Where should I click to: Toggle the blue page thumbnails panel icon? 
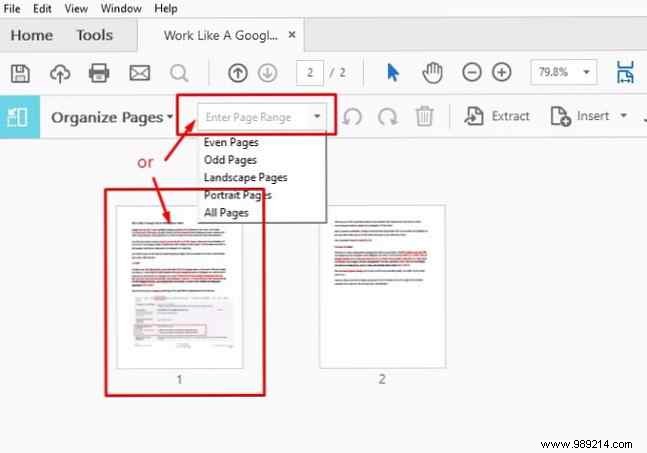[18, 117]
